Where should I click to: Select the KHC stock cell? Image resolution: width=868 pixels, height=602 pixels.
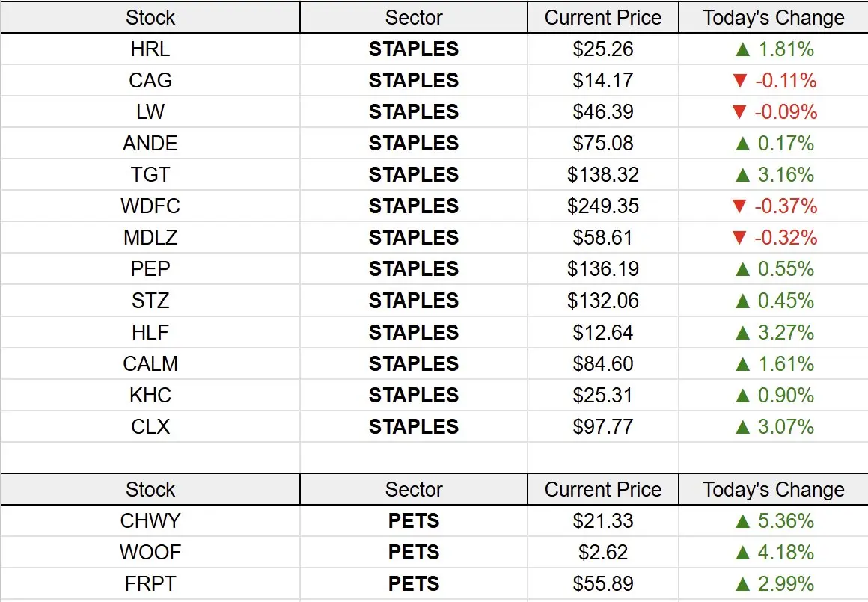[150, 396]
